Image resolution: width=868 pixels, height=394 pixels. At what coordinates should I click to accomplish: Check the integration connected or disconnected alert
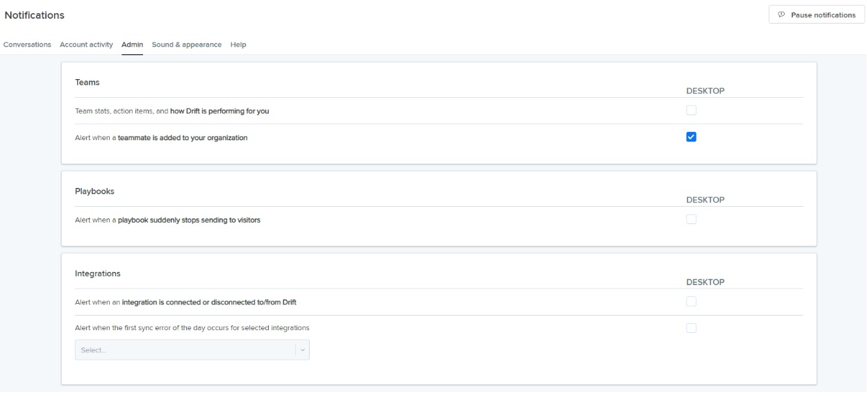coord(691,301)
